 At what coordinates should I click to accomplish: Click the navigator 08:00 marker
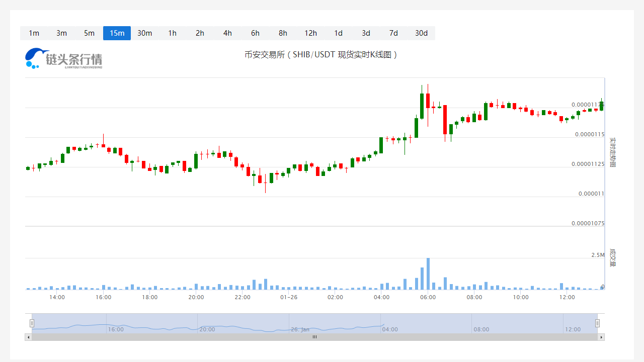point(481,329)
